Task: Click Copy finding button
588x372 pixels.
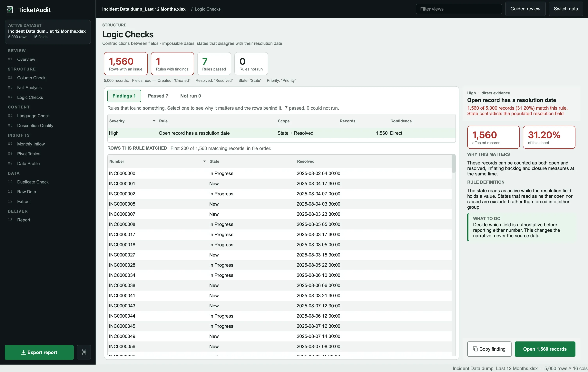Action: pyautogui.click(x=489, y=349)
